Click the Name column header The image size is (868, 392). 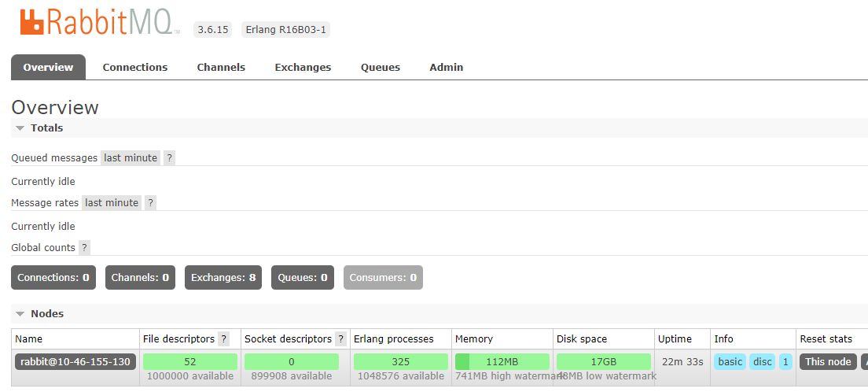click(29, 338)
